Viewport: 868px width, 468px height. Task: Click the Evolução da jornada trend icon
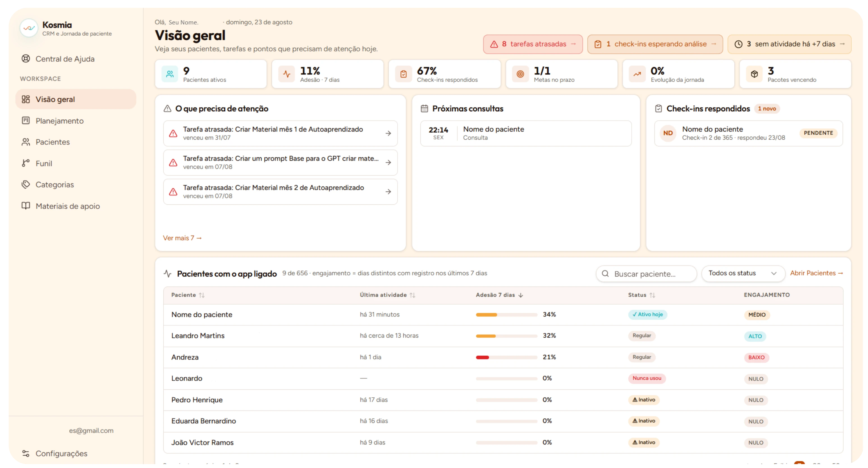tap(637, 74)
